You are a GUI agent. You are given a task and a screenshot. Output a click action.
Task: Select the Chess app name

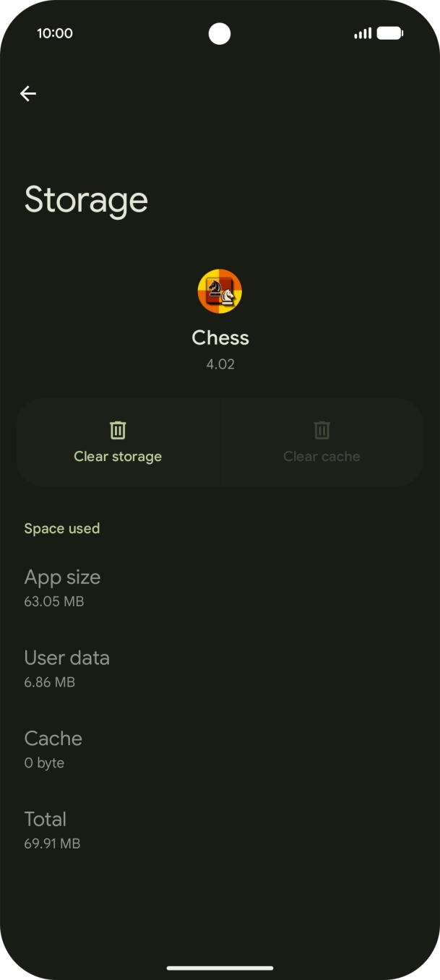click(x=220, y=338)
